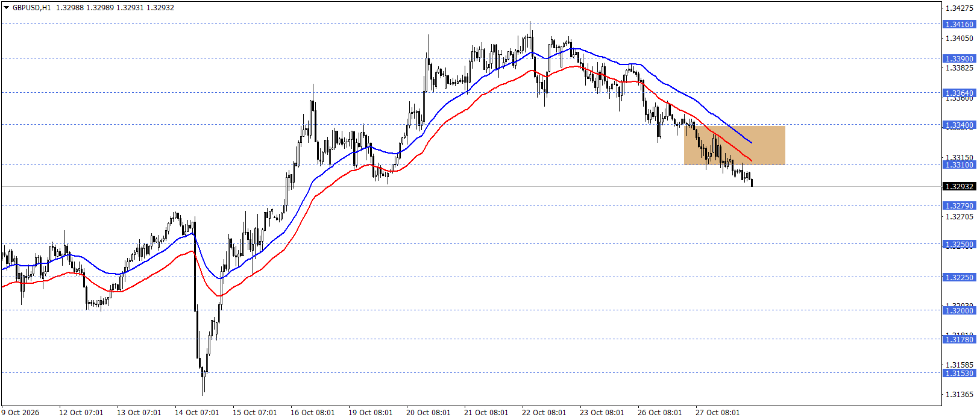Viewport: 980px width, 420px height.
Task: Click the 12 Oct 07:01 time label
Action: click(x=81, y=413)
